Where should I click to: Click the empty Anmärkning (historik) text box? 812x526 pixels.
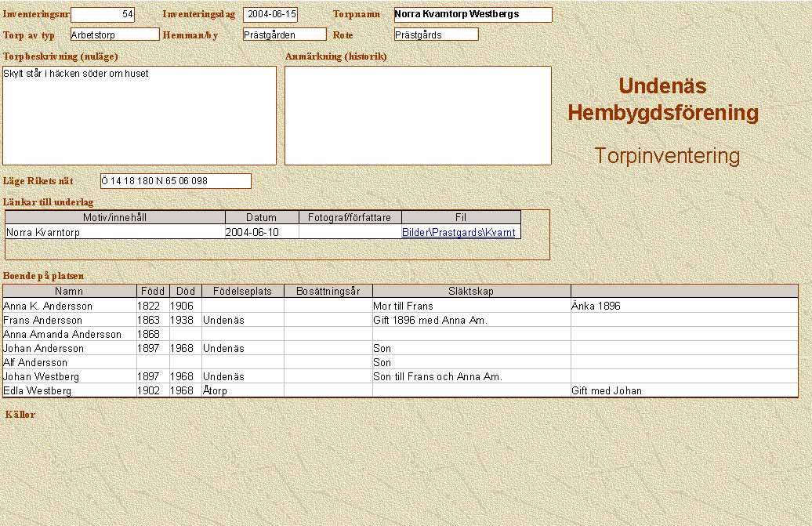[x=418, y=115]
